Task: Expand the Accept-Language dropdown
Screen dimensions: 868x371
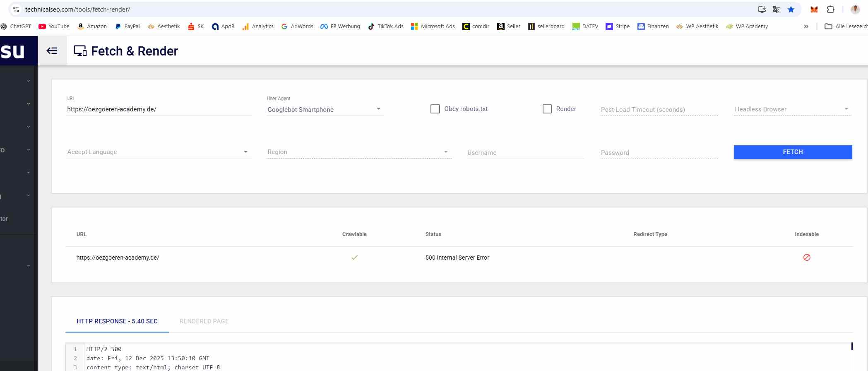Action: tap(158, 152)
